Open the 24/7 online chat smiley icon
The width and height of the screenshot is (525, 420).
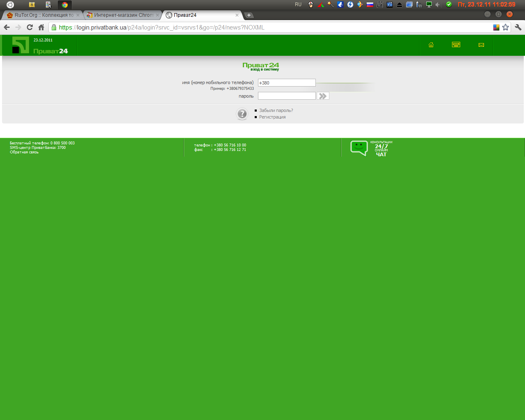pyautogui.click(x=359, y=148)
